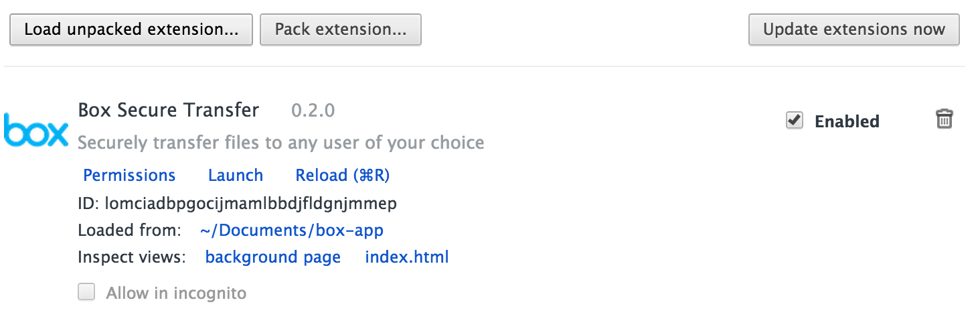Viewport: 980px width, 331px height.
Task: Click Update extensions now
Action: tap(853, 30)
